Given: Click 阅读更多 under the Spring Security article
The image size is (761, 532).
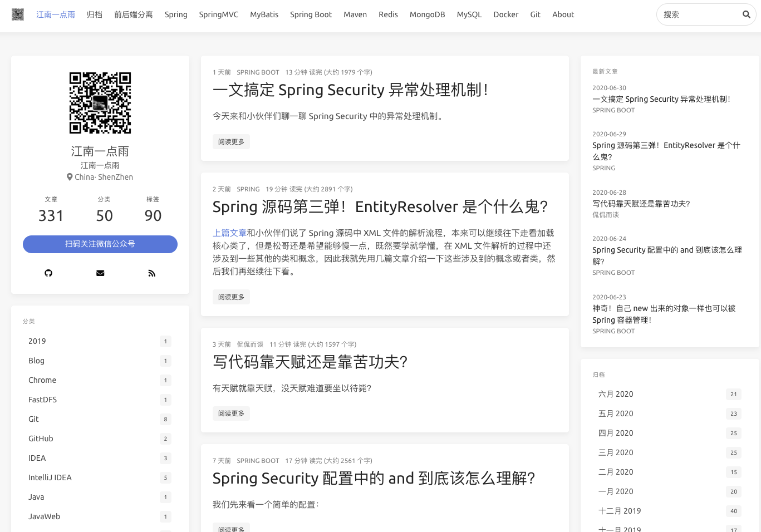Looking at the screenshot, I should coord(231,141).
